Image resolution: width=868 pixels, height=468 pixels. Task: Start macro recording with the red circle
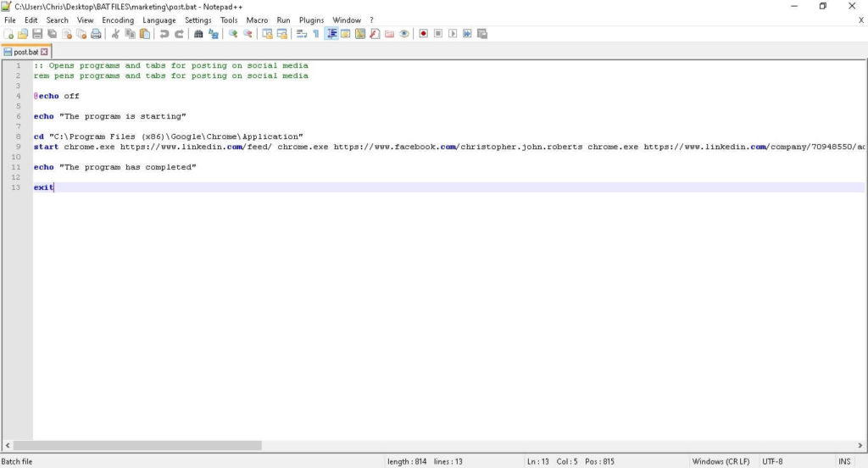click(424, 34)
